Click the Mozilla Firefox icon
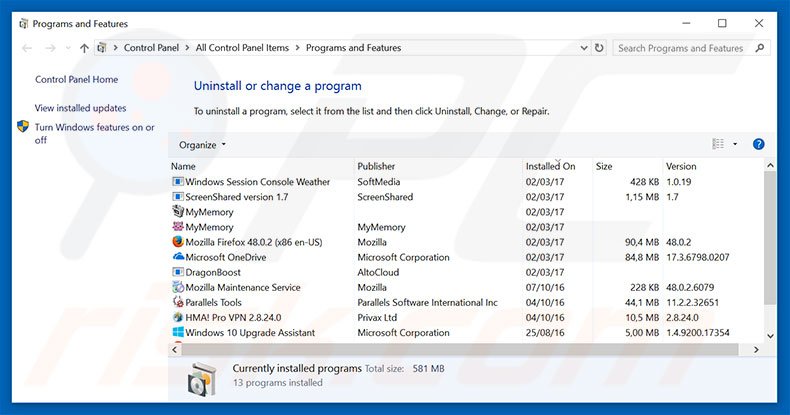Image resolution: width=790 pixels, height=415 pixels. point(178,242)
